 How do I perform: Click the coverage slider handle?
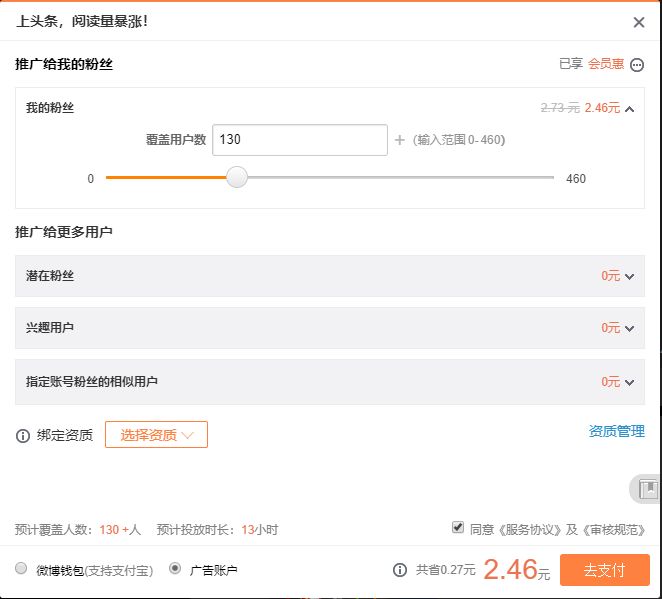pos(237,177)
